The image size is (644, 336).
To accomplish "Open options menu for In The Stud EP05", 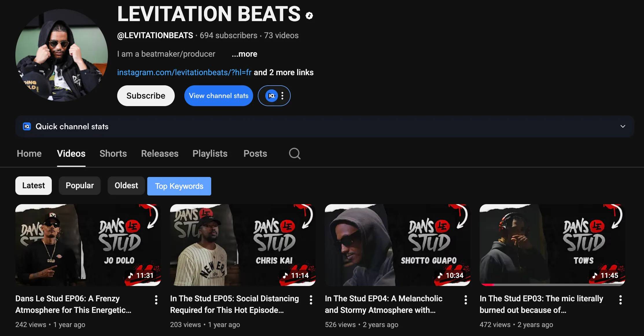I will point(311,300).
